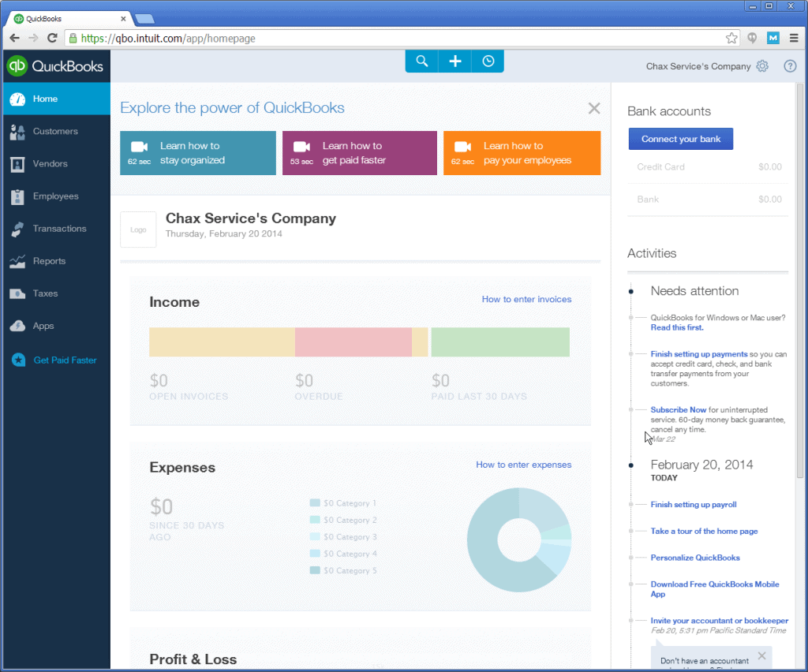Screen dimensions: 808x672
Task: Reload the page in the browser
Action: (52, 38)
